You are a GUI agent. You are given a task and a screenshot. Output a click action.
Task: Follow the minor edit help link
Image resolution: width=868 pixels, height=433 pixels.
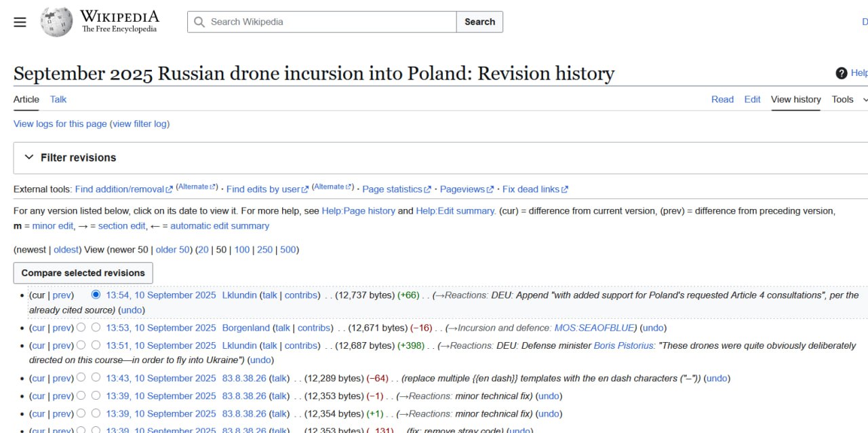point(53,225)
